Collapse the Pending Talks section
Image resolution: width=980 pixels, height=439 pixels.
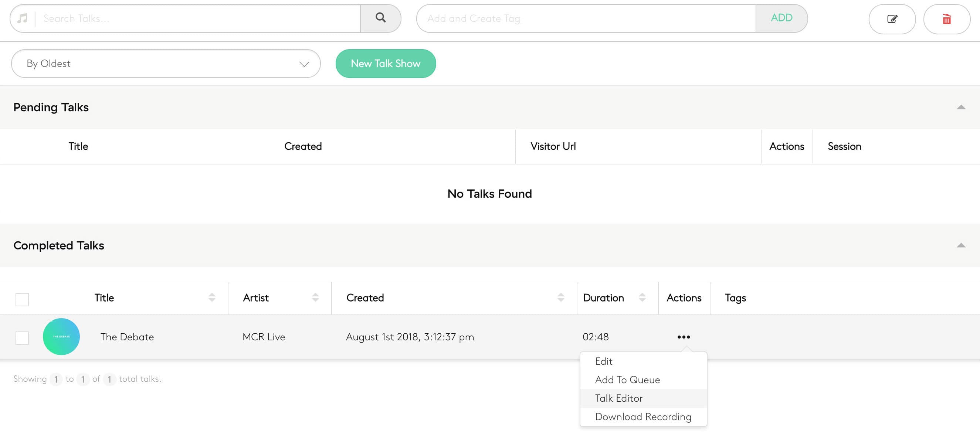tap(961, 107)
